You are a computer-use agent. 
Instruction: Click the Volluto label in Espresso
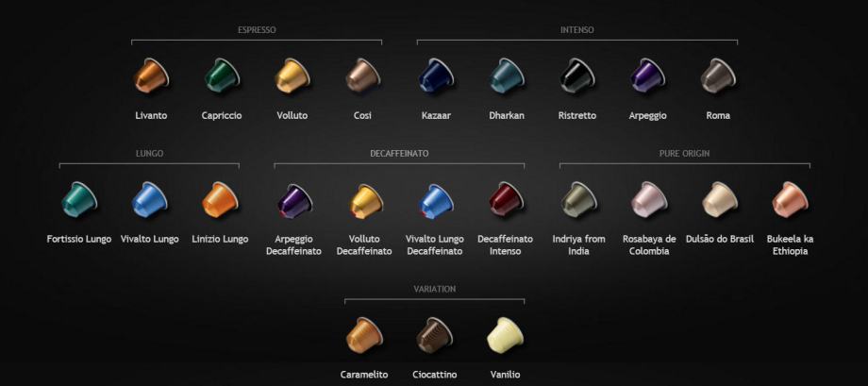click(x=292, y=116)
